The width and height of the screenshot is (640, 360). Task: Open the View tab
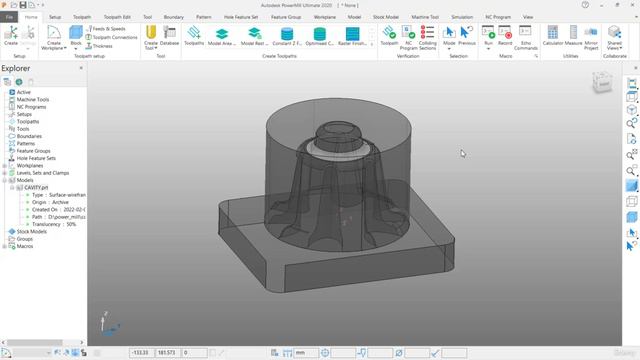[528, 17]
